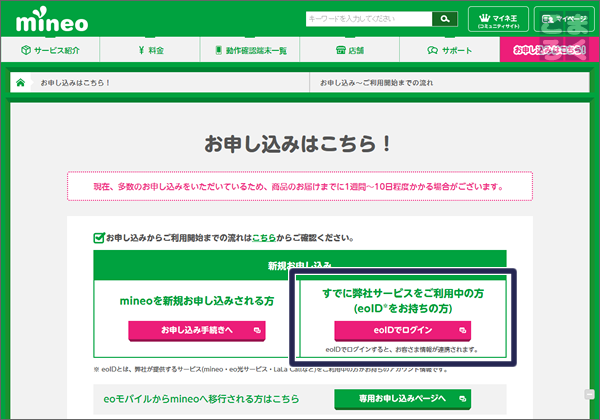Click the お申し込みはこちら! page heading

(x=298, y=144)
